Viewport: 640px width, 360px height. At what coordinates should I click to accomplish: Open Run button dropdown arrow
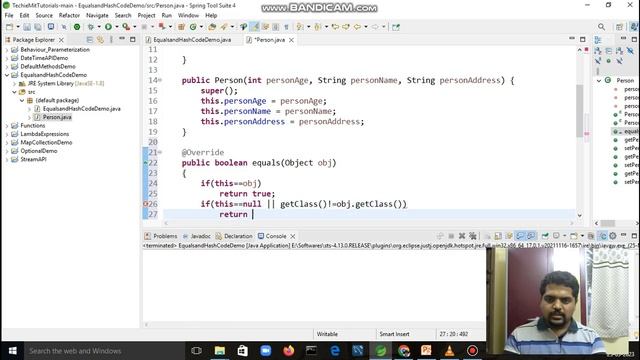click(117, 27)
